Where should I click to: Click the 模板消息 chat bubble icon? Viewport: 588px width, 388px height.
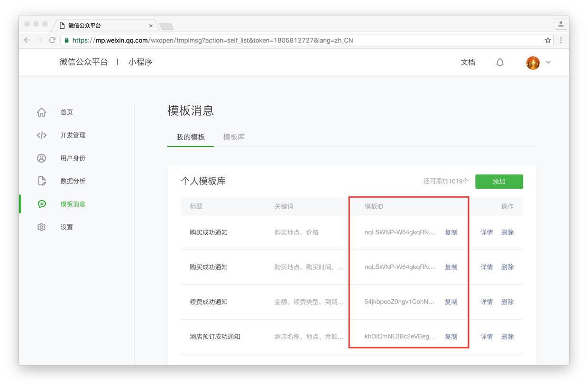(x=42, y=204)
